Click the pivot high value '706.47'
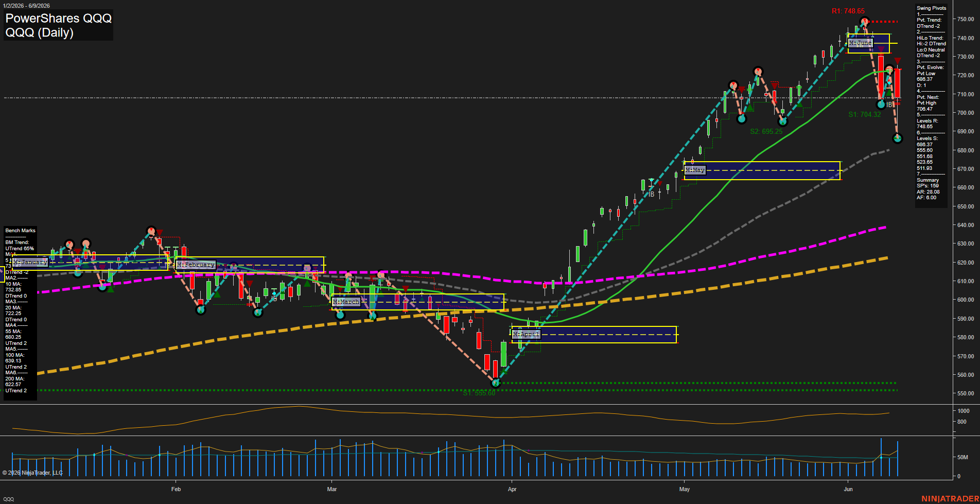This screenshot has height=504, width=980. click(x=924, y=109)
